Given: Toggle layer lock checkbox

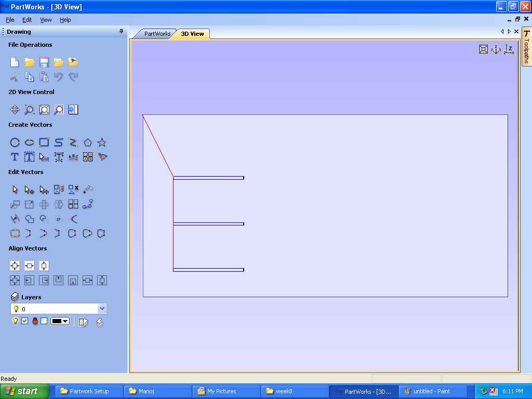Looking at the screenshot, I should [x=44, y=321].
